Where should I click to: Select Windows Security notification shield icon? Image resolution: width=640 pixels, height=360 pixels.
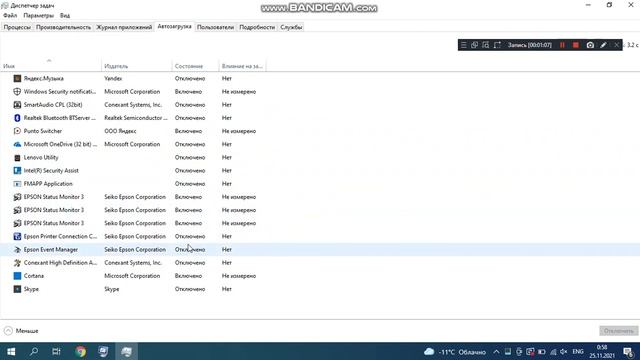(17, 91)
